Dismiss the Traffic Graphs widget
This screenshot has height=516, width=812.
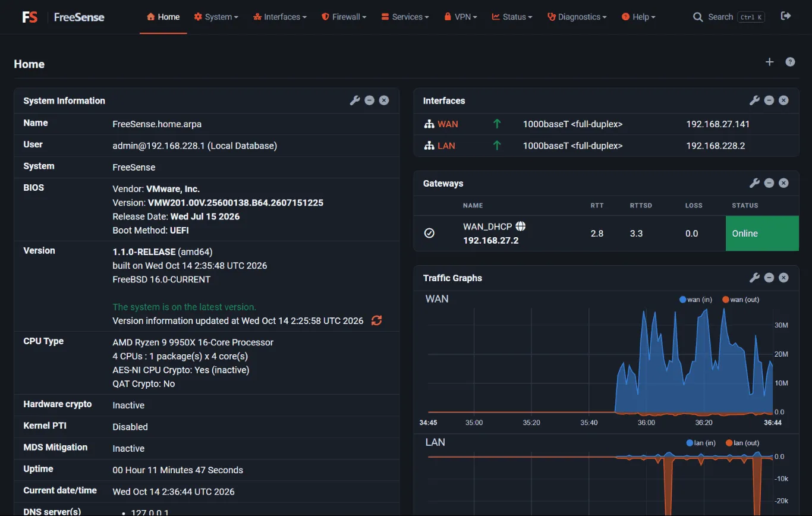[783, 278]
